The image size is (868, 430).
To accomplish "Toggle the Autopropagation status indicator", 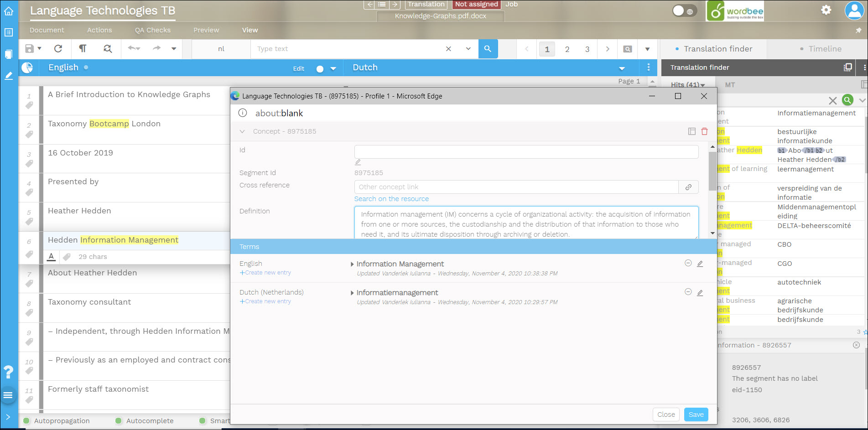I will coord(26,421).
